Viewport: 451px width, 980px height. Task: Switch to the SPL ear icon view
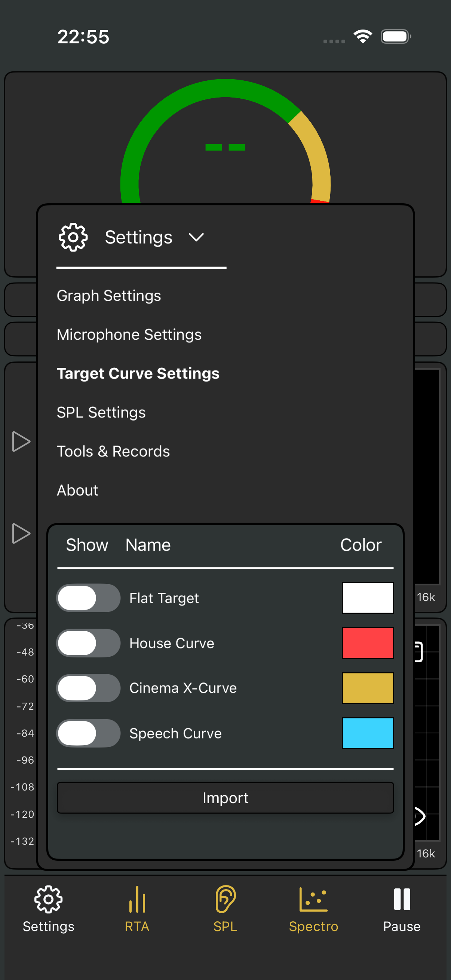tap(225, 909)
